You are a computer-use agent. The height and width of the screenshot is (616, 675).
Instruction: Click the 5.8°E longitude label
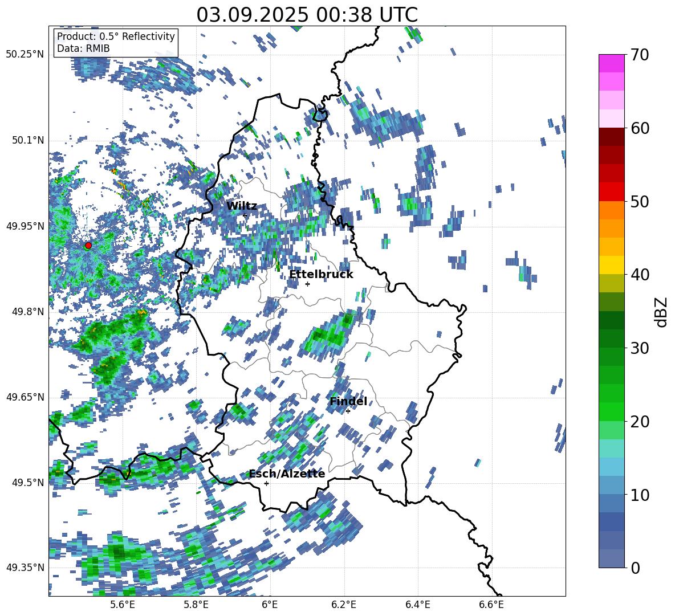[x=196, y=605]
